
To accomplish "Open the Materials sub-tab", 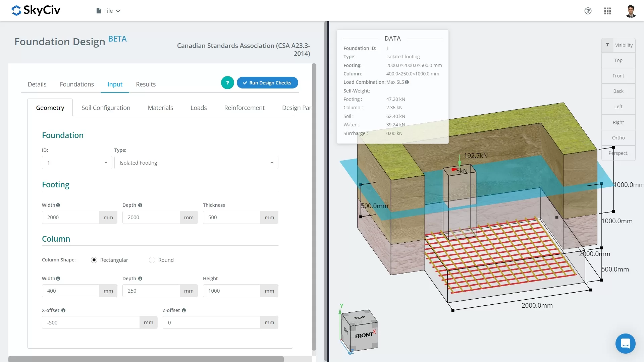I will coord(160,108).
